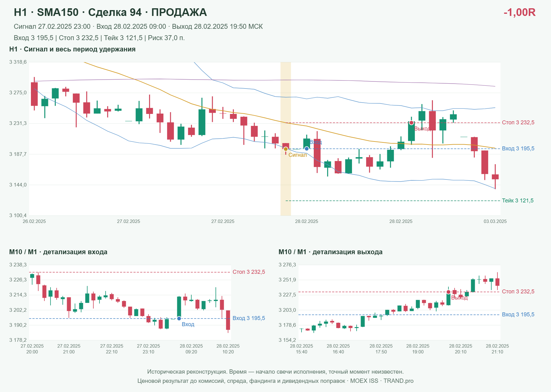Click the 3 238,3 axis value in entry chart
Image resolution: width=551 pixels, height=392 pixels.
18,265
